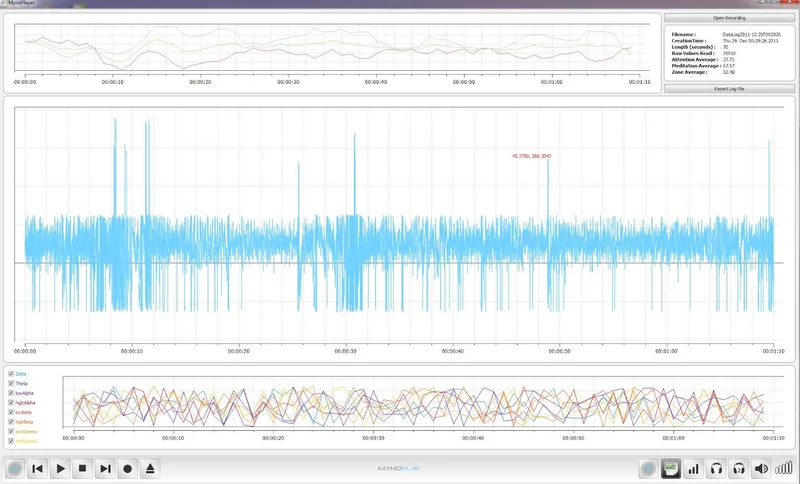Image resolution: width=800 pixels, height=484 pixels.
Task: Click the first headphones icon
Action: point(716,469)
